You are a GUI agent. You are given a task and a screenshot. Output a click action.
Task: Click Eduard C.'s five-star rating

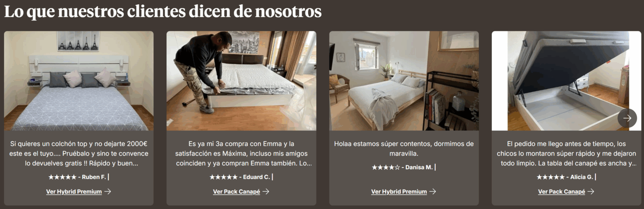(x=223, y=177)
